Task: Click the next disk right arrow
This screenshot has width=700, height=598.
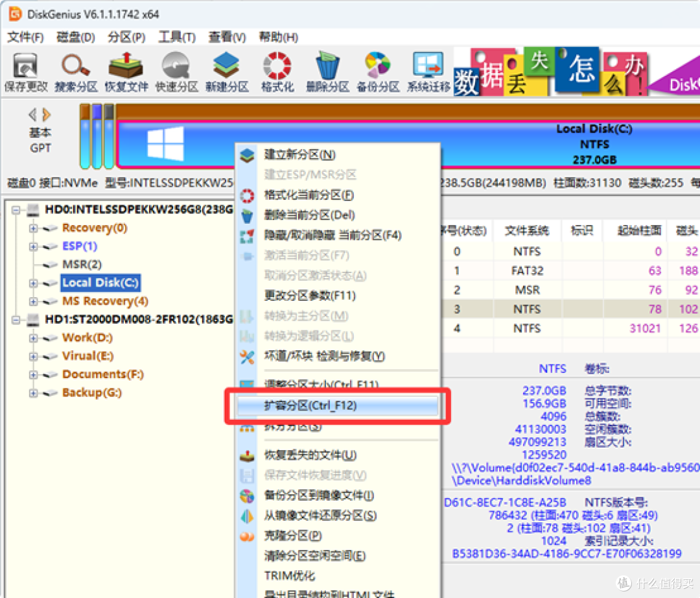Action: (47, 115)
